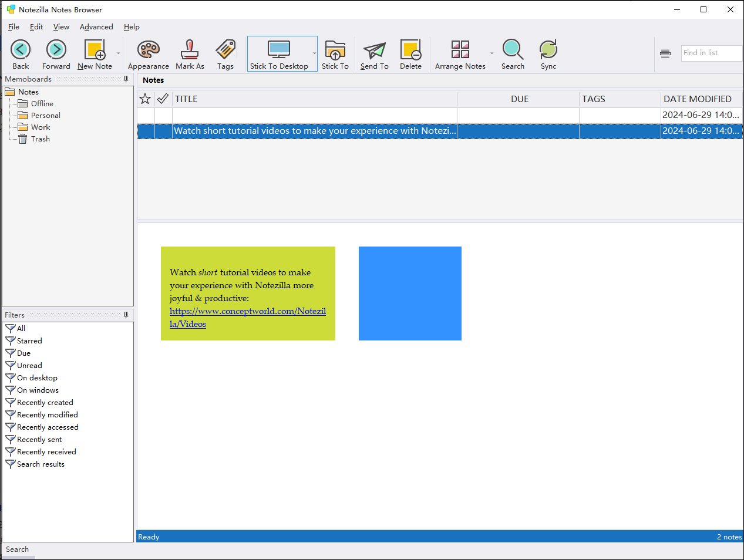
Task: Expand the Stick To Desktop dropdown arrow
Action: (314, 53)
